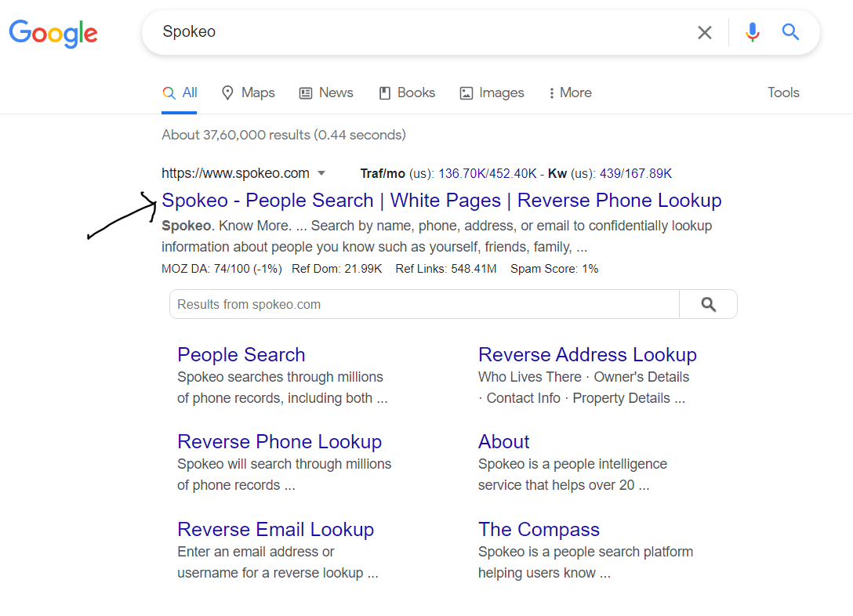Open the Books results tab

[407, 92]
